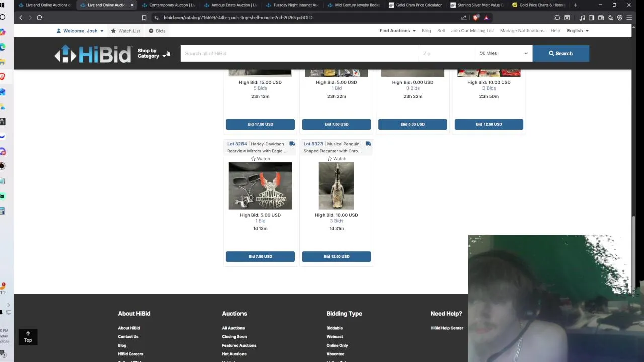The width and height of the screenshot is (644, 362).
Task: Switch to Gold Gram Price Calculator tab
Action: (416, 5)
